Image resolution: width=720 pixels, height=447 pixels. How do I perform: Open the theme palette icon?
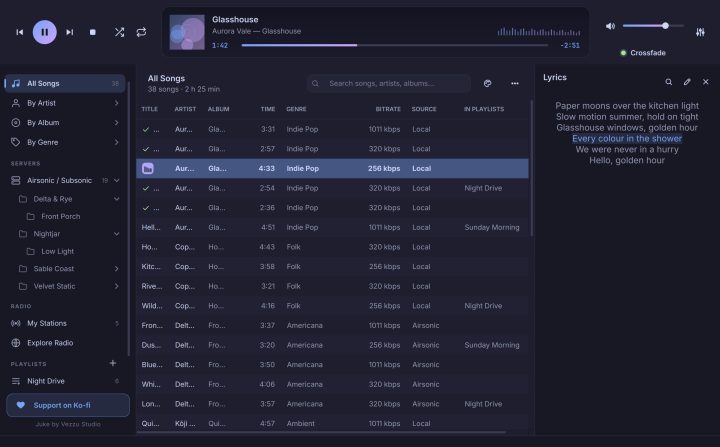click(488, 83)
